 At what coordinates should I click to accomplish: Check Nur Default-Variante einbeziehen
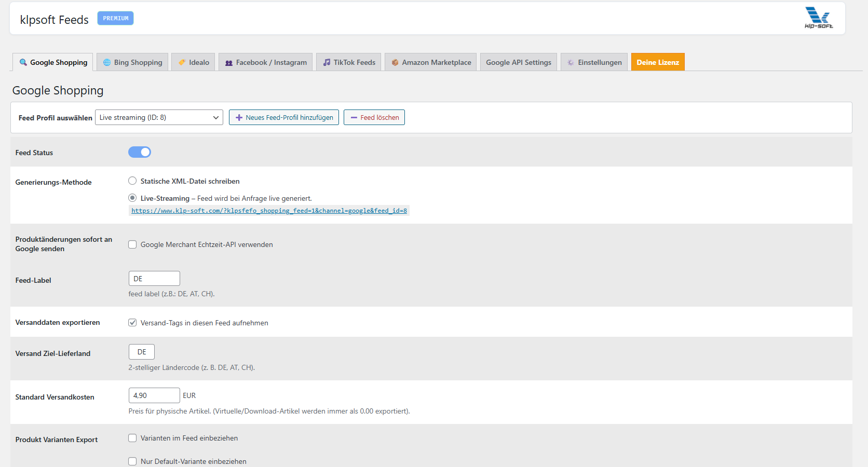[x=132, y=461]
